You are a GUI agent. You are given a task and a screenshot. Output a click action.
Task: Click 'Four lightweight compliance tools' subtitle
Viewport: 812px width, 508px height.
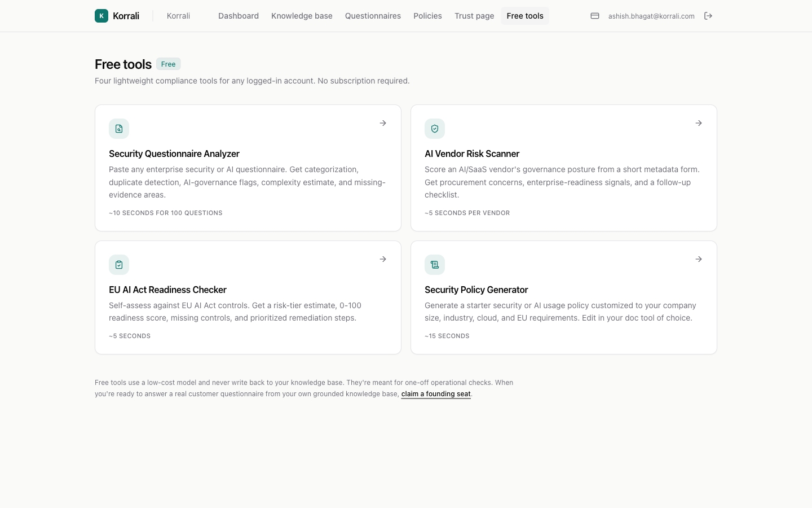point(252,81)
